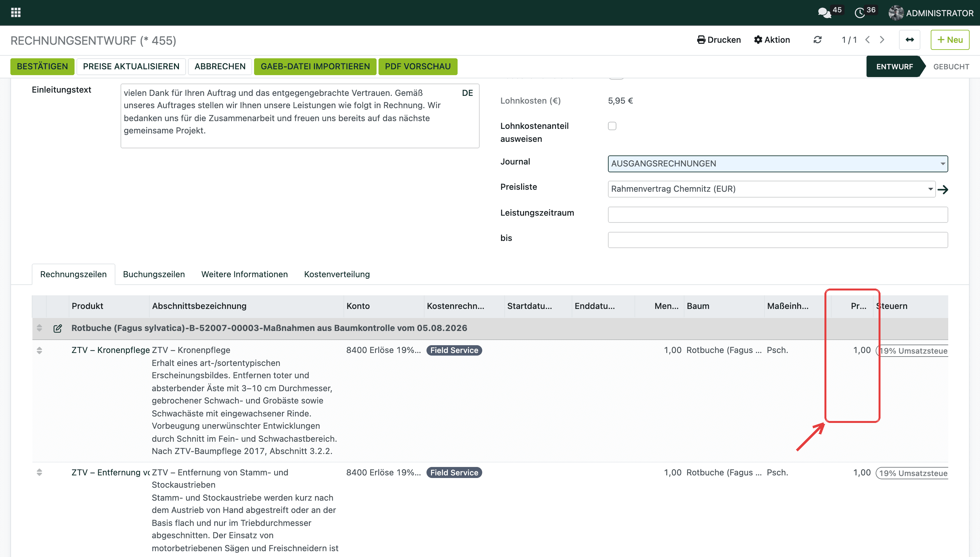Click the bis date input field
The image size is (980, 557).
(x=777, y=240)
